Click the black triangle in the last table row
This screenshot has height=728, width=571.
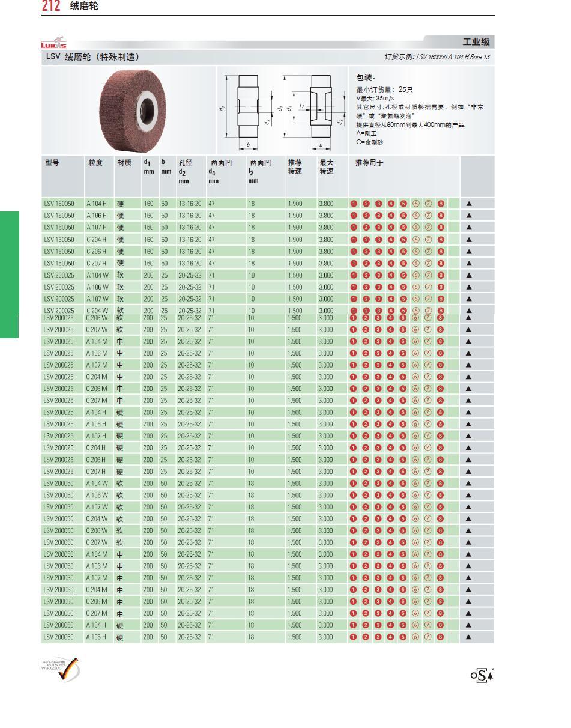click(x=469, y=637)
